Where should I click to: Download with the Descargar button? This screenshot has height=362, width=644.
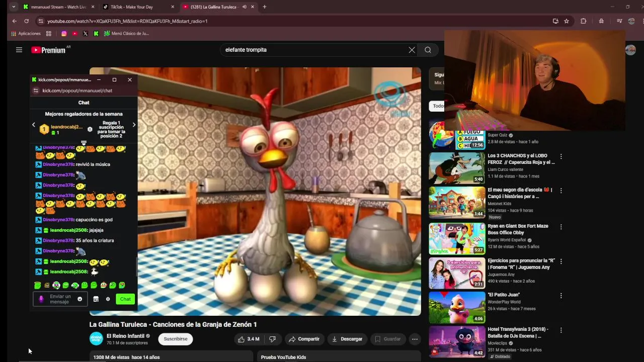tap(347, 339)
